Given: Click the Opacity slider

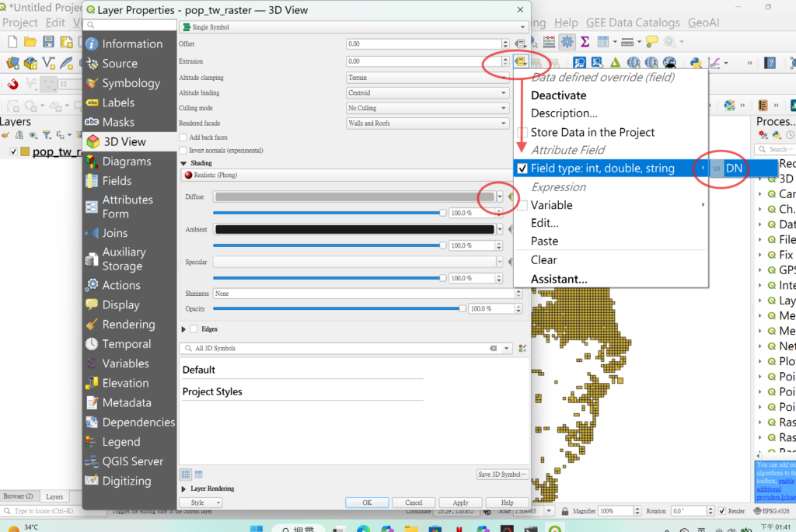Looking at the screenshot, I should tap(339, 308).
